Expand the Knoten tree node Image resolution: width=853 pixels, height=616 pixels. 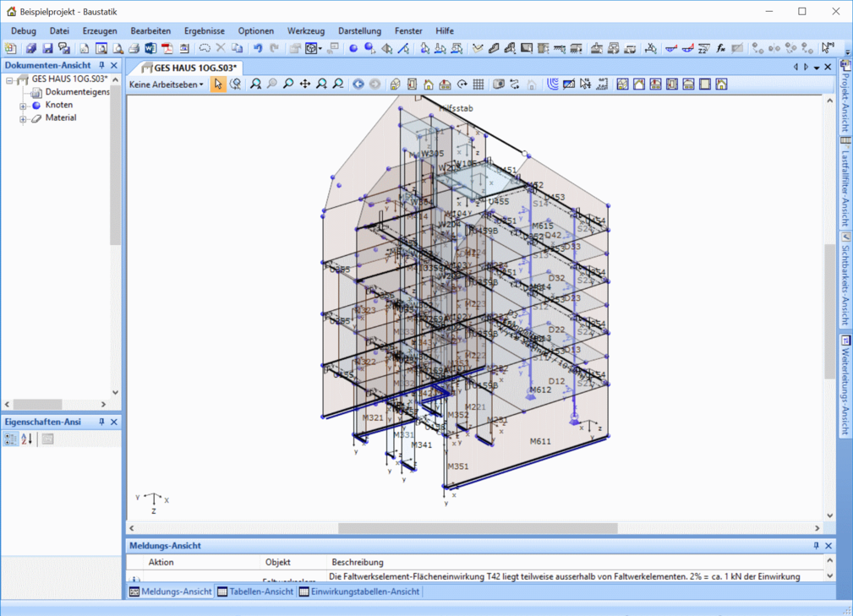click(x=23, y=106)
